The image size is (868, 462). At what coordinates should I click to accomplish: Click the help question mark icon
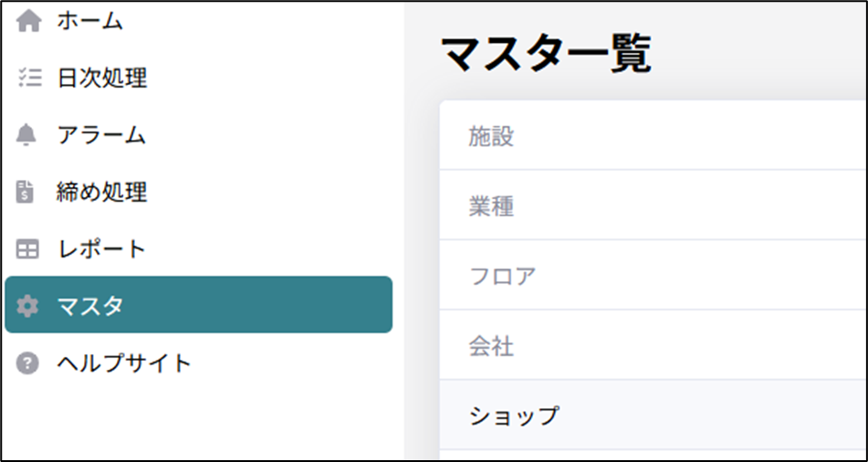[x=28, y=363]
